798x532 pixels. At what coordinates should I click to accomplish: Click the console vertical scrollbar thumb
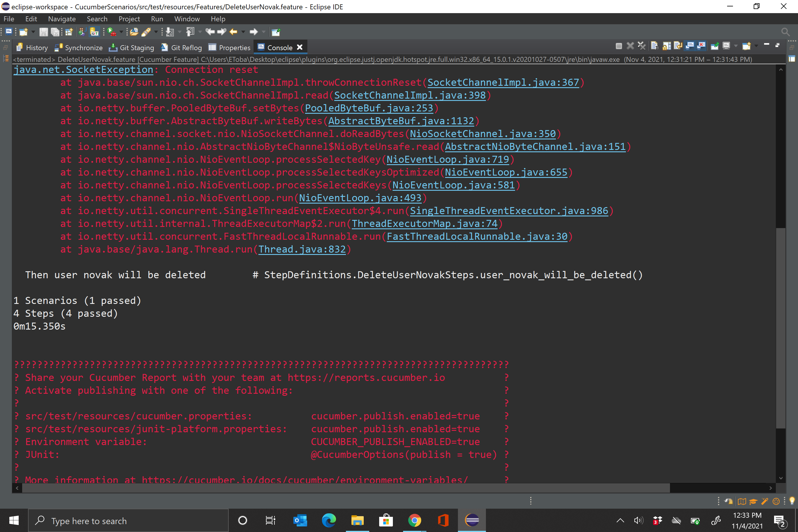[781, 328]
